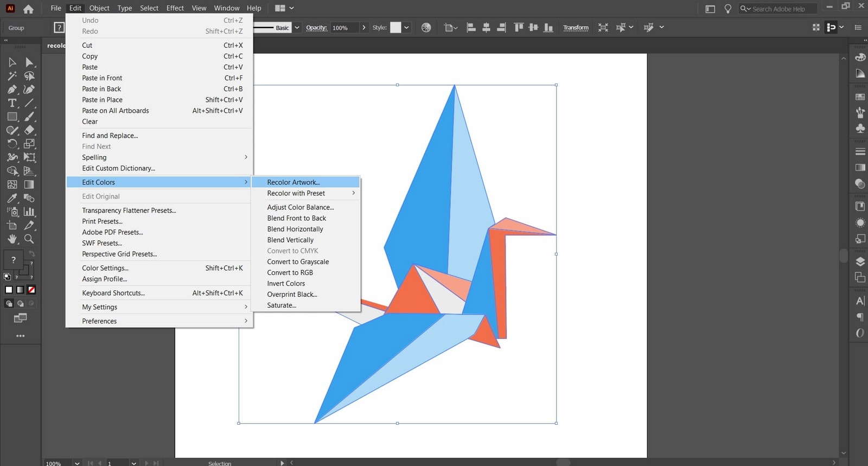Open the Style swatch dropdown
This screenshot has width=868, height=466.
(x=406, y=28)
